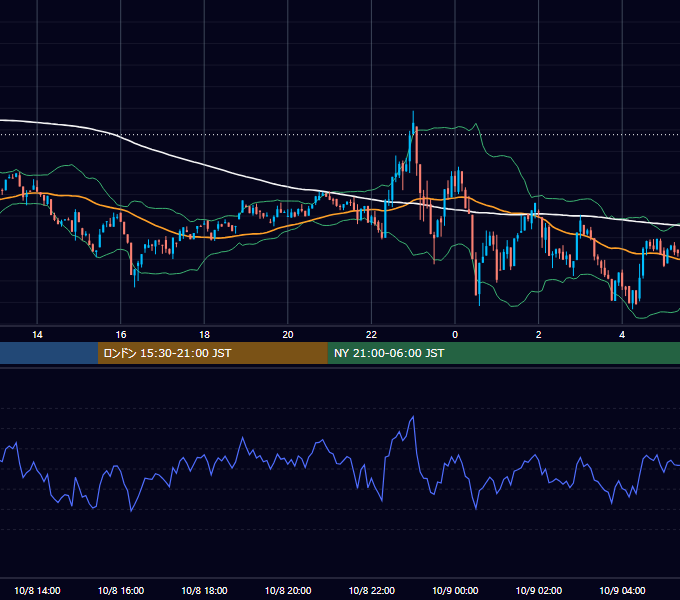Click the 10/9 04:00 time label
680x600 pixels.
(622, 590)
